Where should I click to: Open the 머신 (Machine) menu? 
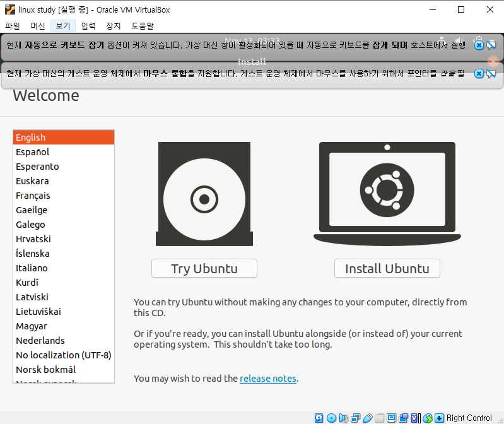[38, 26]
